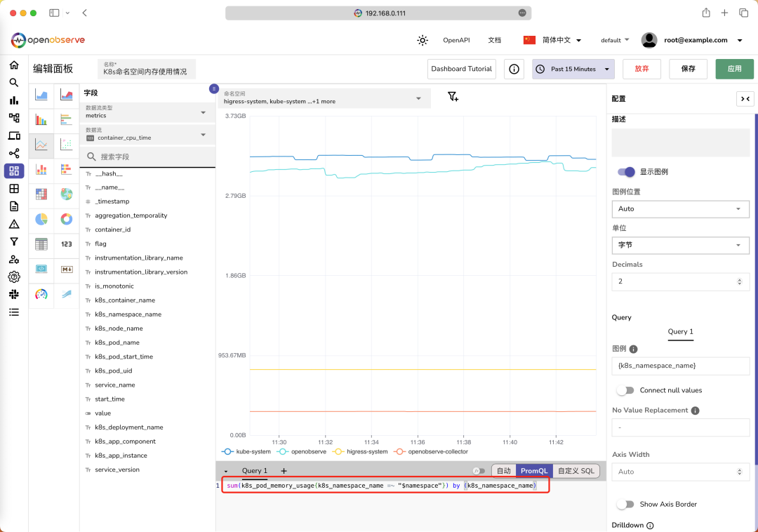Expand the 图例位置 Auto dropdown
Image resolution: width=758 pixels, height=532 pixels.
[681, 208]
